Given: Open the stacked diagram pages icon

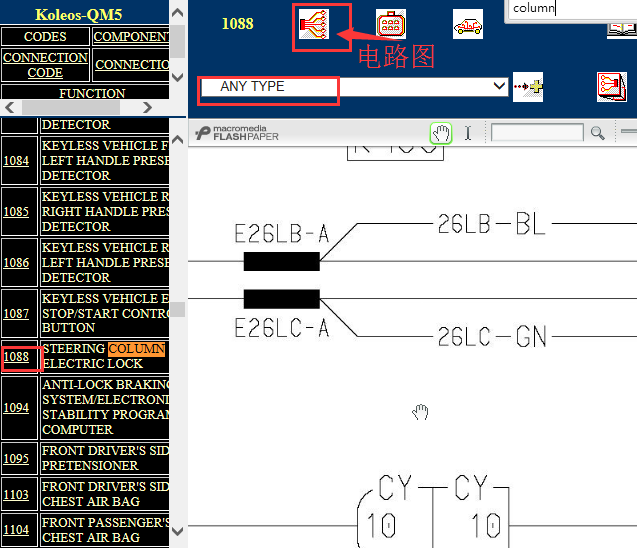Looking at the screenshot, I should click(x=612, y=87).
